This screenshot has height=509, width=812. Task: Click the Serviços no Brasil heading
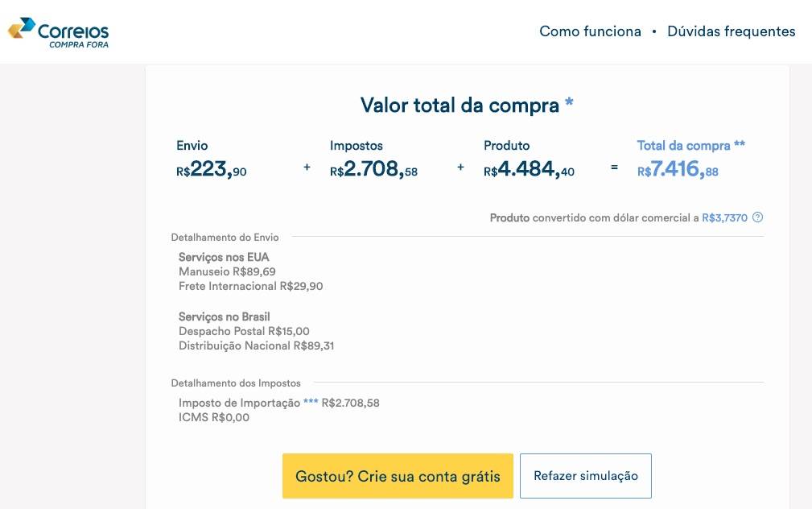(x=225, y=317)
